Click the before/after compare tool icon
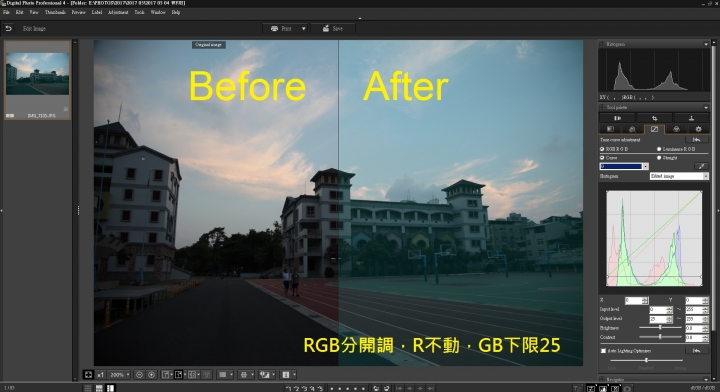The height and width of the screenshot is (392, 720). 618,118
